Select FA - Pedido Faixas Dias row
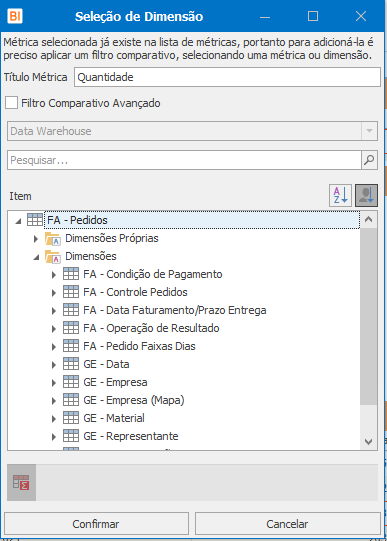Viewport: 387px width, 541px height. click(x=139, y=346)
